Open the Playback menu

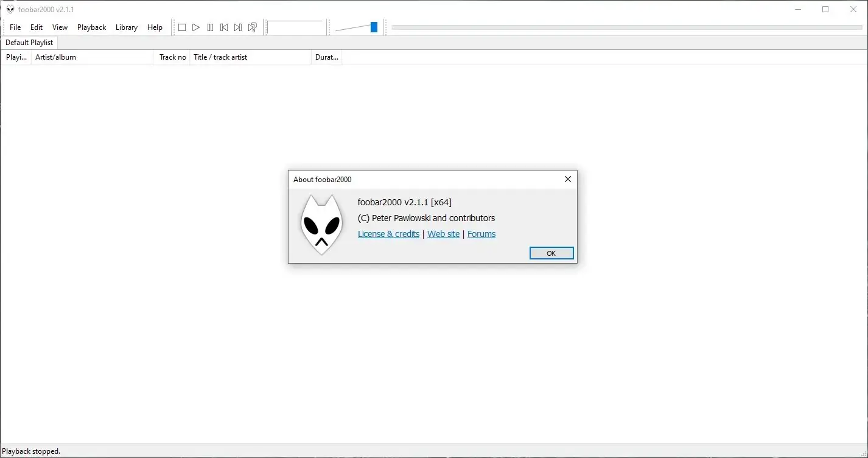(x=92, y=27)
